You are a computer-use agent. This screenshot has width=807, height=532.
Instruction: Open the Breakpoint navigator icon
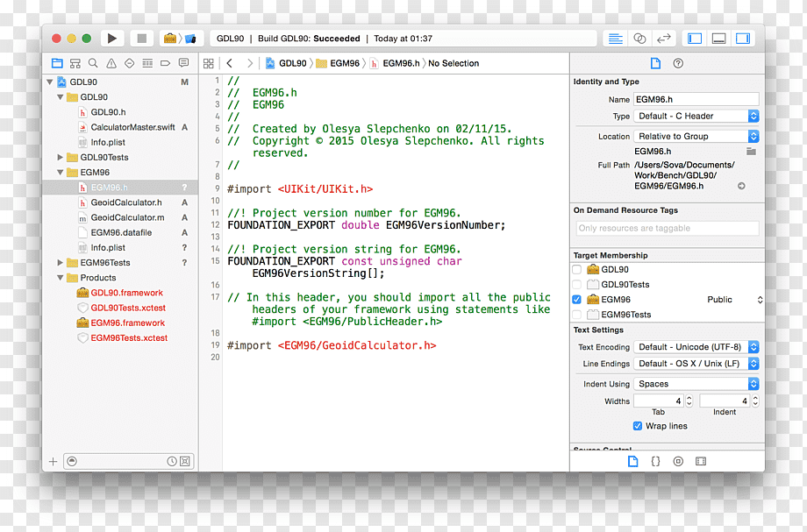coord(165,63)
